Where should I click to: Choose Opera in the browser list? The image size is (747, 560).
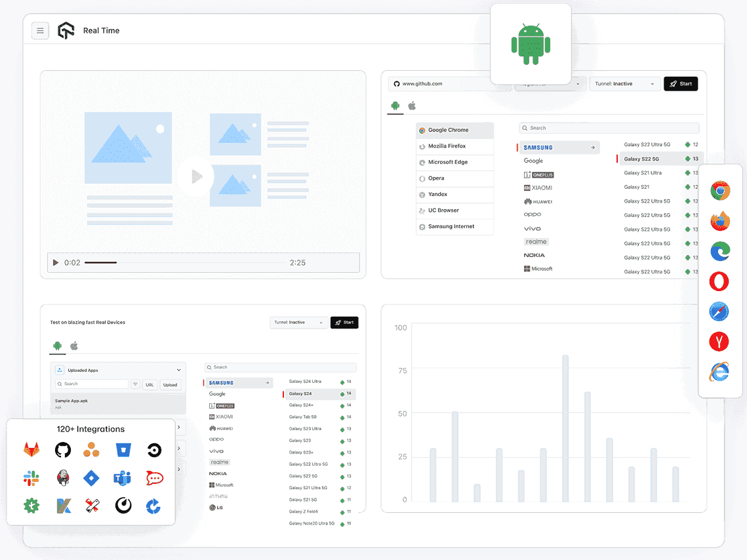(x=455, y=178)
